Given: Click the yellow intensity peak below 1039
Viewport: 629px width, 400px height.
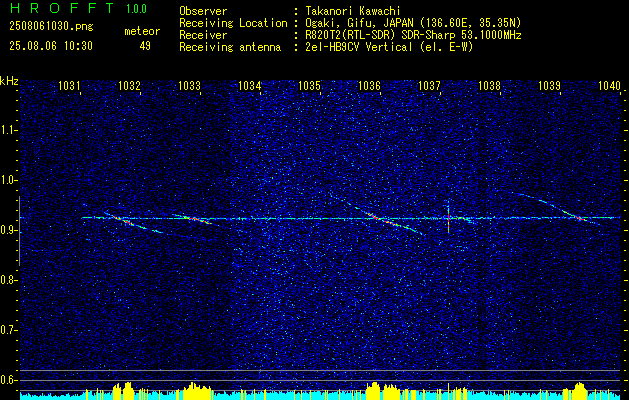Looking at the screenshot, I should (579, 390).
